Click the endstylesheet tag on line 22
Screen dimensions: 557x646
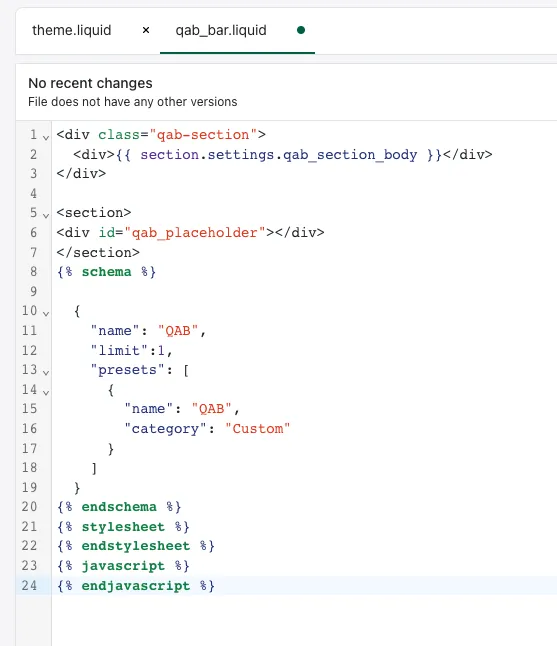[x=136, y=546]
